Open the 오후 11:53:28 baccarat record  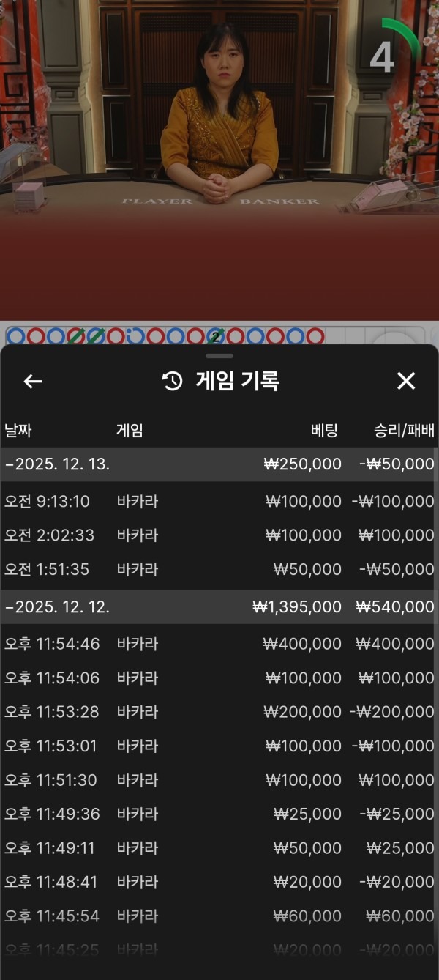(x=219, y=712)
